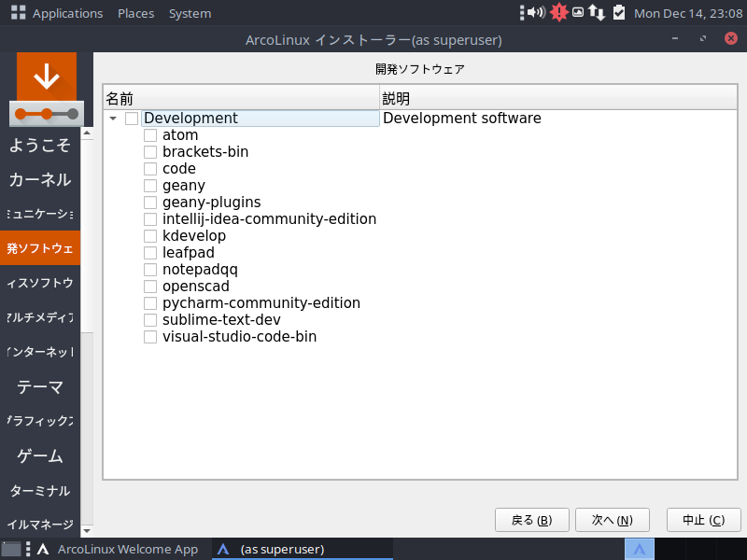This screenshot has width=747, height=560.
Task: Click sidebar scrollbar up arrow
Action: point(87,133)
